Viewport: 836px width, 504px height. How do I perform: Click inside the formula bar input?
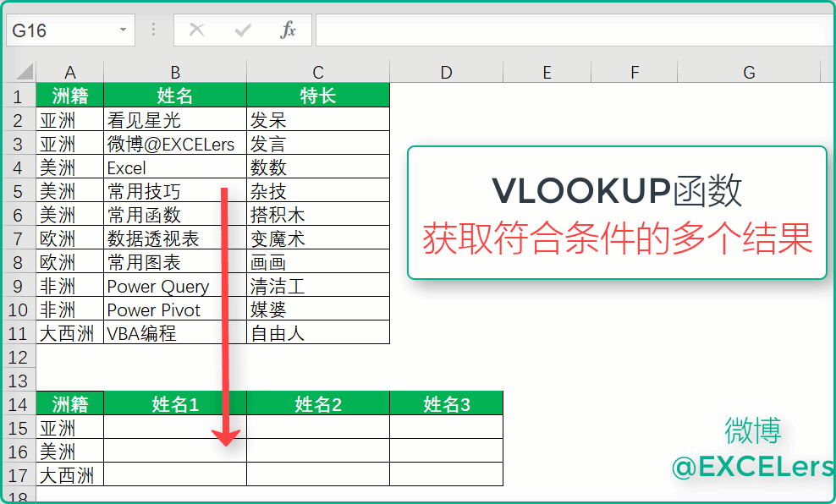567,30
